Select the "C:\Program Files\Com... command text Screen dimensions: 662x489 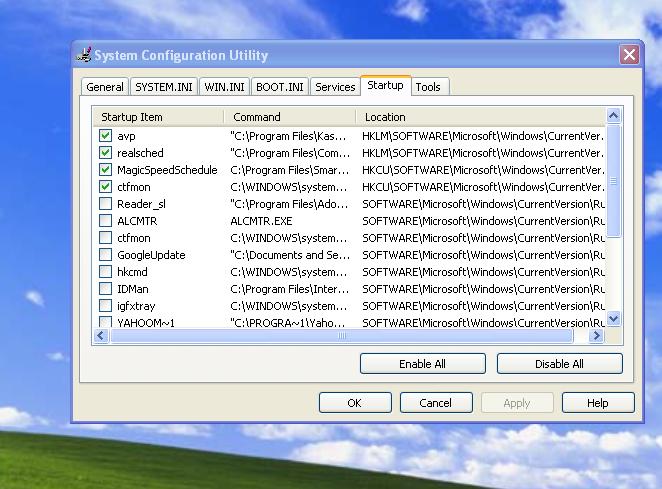[x=290, y=153]
